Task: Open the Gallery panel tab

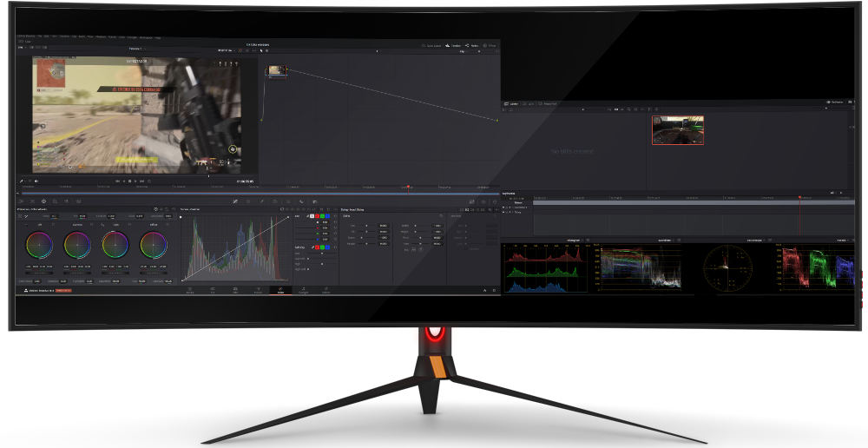Action: (x=512, y=103)
